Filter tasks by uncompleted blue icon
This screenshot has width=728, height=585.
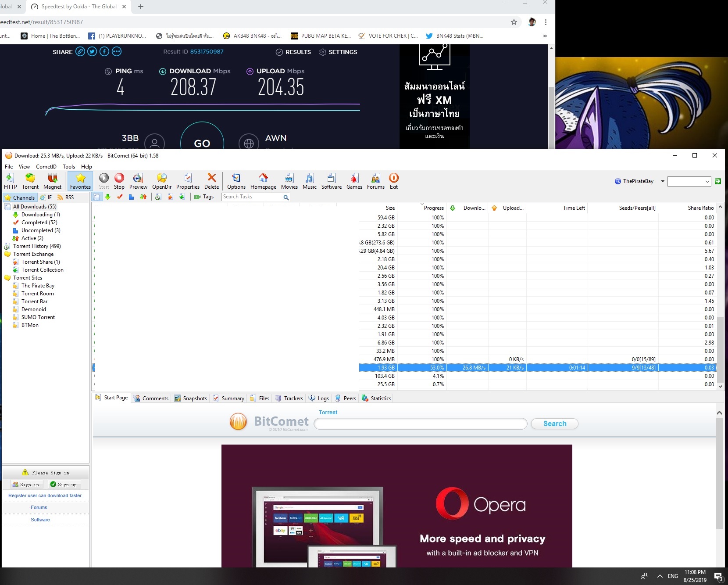[131, 197]
